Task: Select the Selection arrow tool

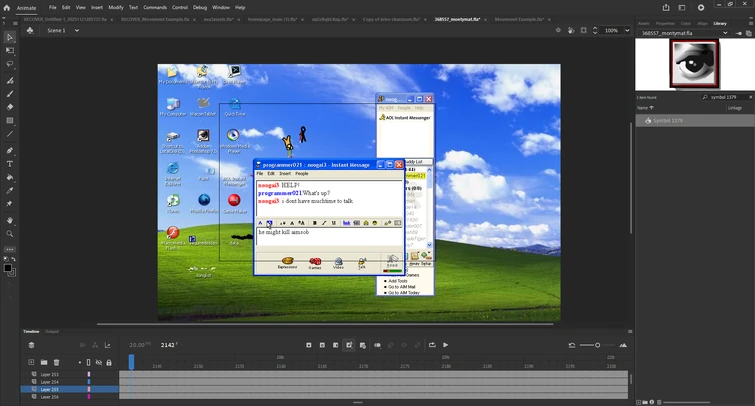Action: click(x=10, y=37)
